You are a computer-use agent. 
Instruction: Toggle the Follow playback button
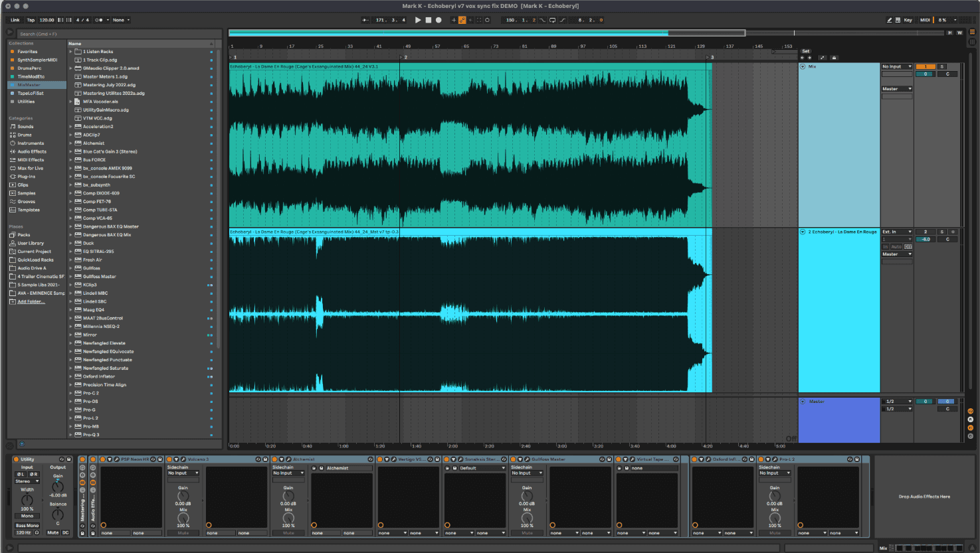pos(365,20)
